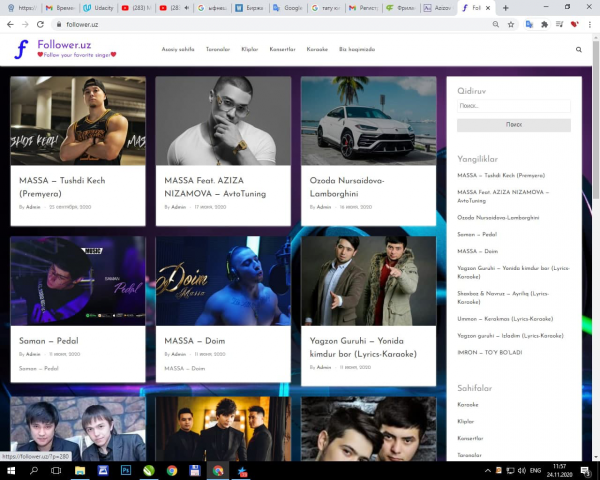Open the media control playlist icon

point(559,24)
